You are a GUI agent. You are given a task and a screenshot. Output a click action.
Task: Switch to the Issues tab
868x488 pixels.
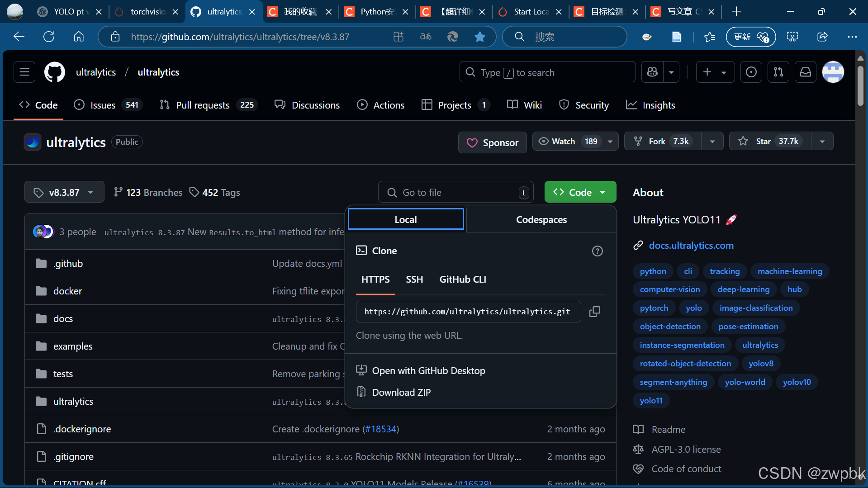[108, 105]
